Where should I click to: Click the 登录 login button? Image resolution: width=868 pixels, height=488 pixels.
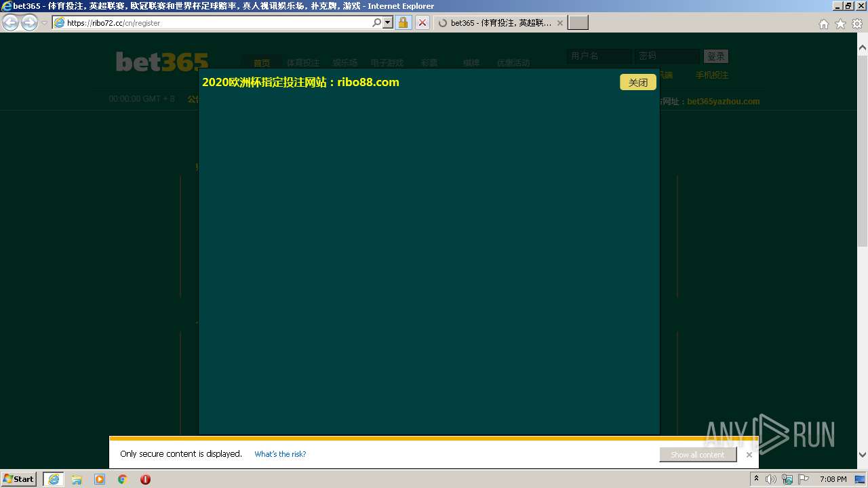click(x=716, y=56)
